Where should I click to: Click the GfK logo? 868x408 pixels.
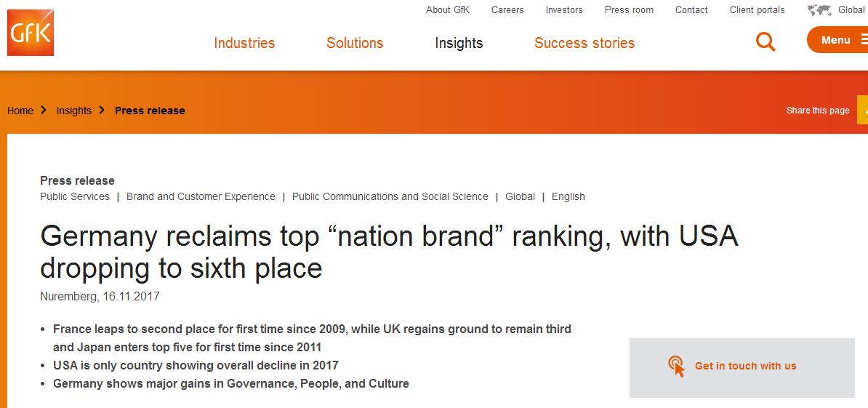(31, 33)
